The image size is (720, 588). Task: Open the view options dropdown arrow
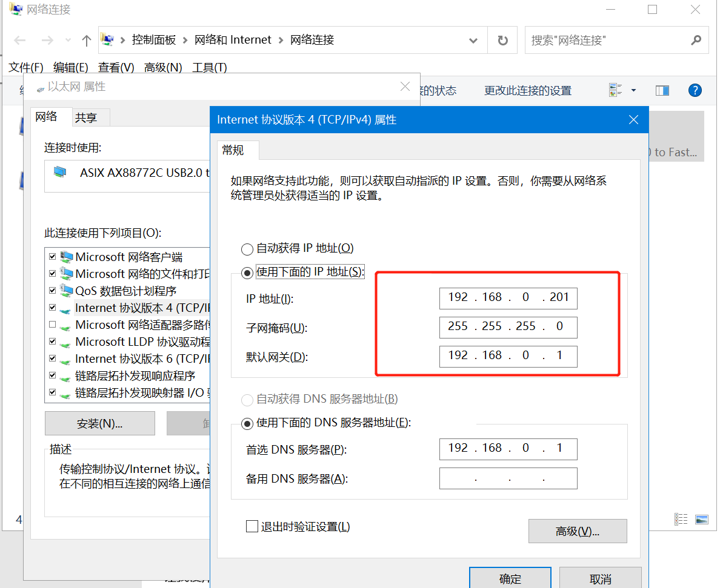pyautogui.click(x=633, y=91)
